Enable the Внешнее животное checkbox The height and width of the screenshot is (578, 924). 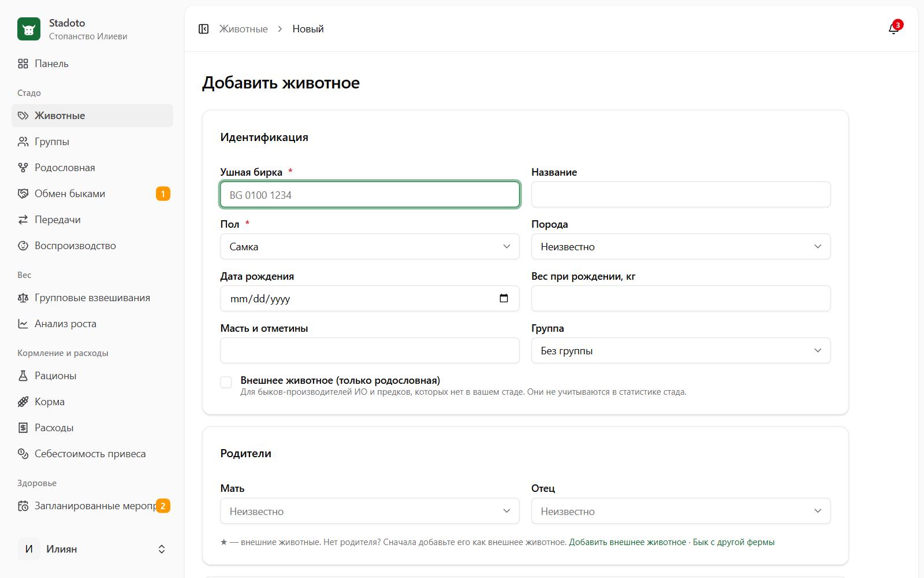tap(226, 382)
